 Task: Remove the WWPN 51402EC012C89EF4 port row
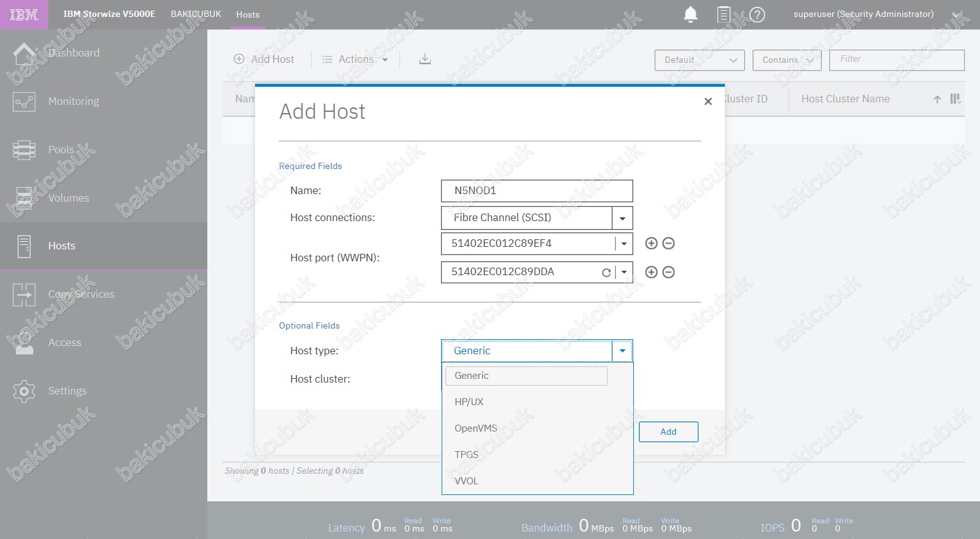668,243
